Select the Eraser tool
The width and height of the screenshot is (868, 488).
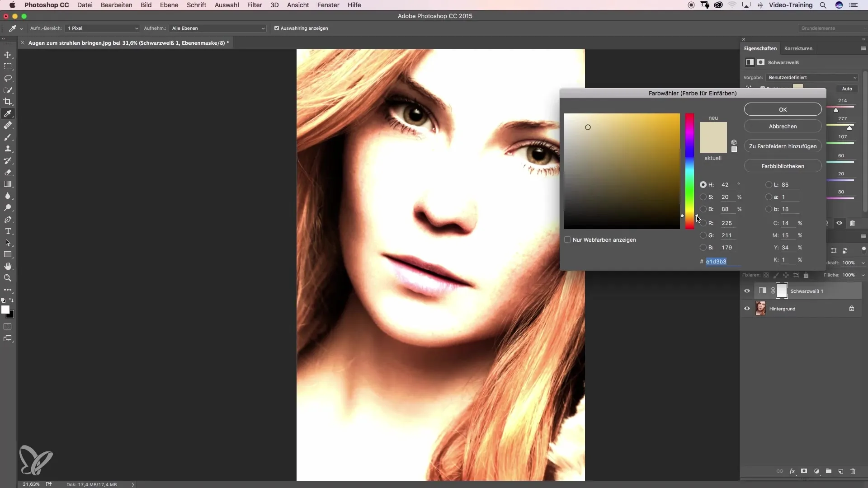(x=8, y=172)
